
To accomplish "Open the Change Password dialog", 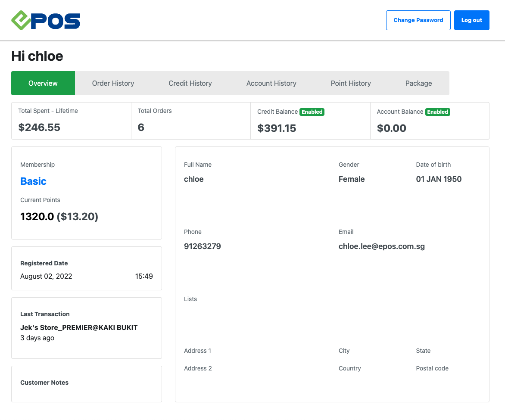I will click(418, 20).
